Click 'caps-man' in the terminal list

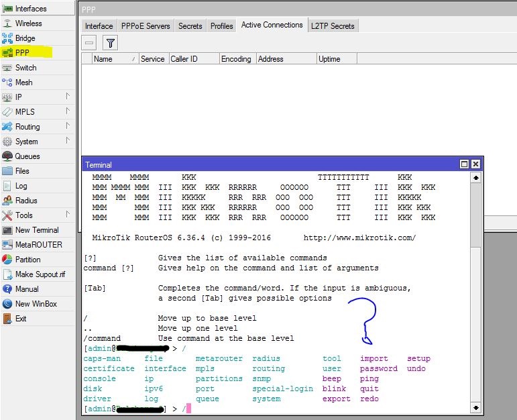click(102, 359)
